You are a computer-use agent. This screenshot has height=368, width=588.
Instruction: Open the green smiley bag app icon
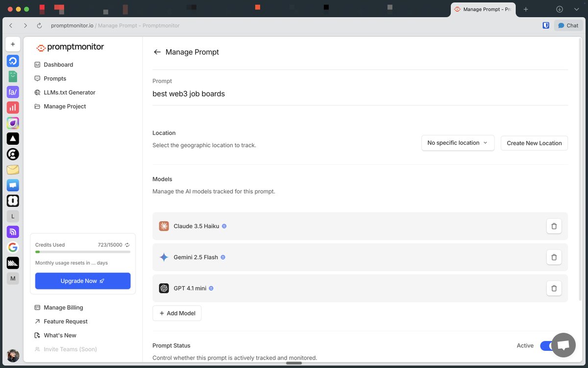coord(13,77)
